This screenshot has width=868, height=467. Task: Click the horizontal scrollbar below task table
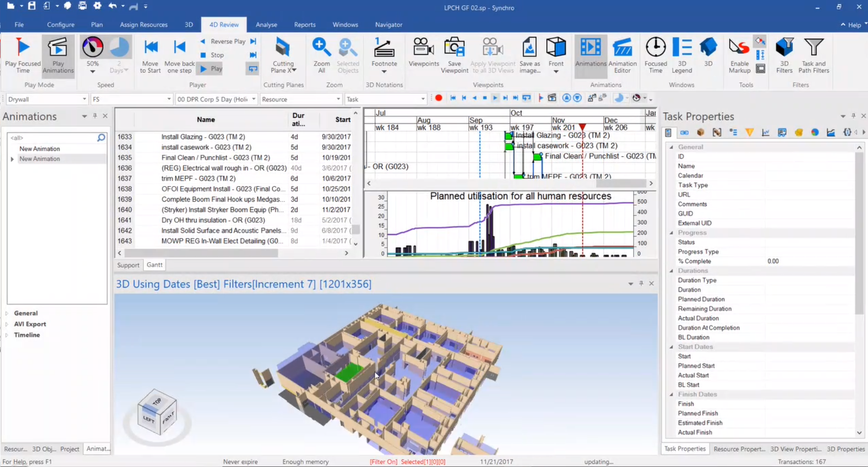(202, 253)
